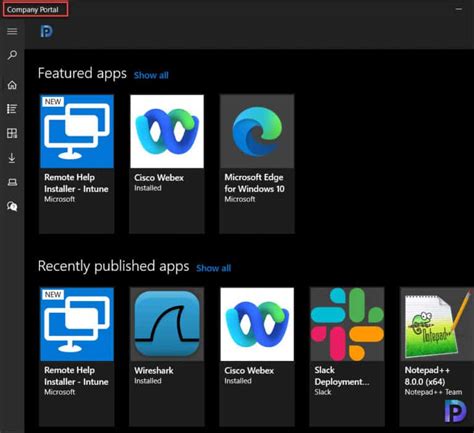Click the 'Recently published apps' heading
The height and width of the screenshot is (433, 474).
tap(113, 266)
